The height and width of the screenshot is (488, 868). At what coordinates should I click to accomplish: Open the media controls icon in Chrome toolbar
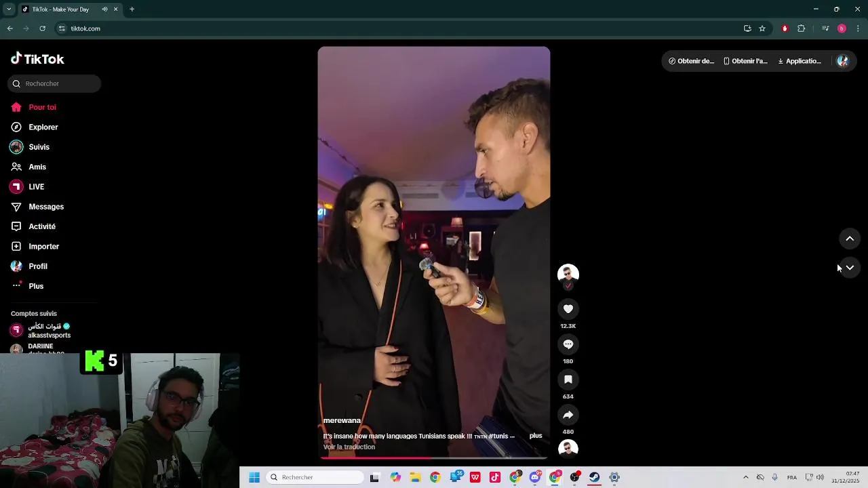pyautogui.click(x=825, y=28)
